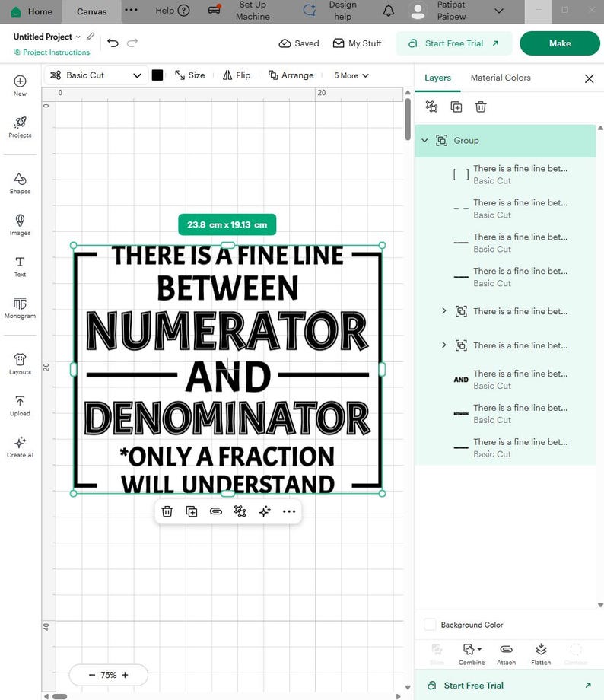Open the New project tool
Image resolution: width=604 pixels, height=700 pixels.
click(20, 86)
